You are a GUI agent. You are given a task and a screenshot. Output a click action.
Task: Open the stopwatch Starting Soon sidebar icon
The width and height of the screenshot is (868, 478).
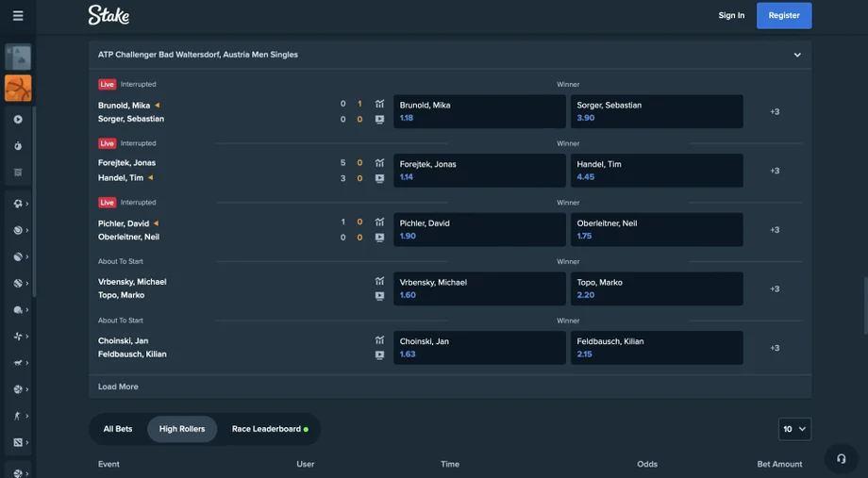coord(18,146)
